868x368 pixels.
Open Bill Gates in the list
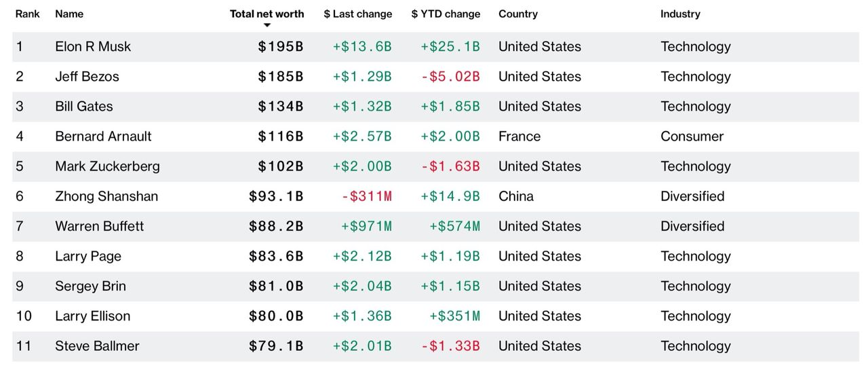click(x=84, y=107)
